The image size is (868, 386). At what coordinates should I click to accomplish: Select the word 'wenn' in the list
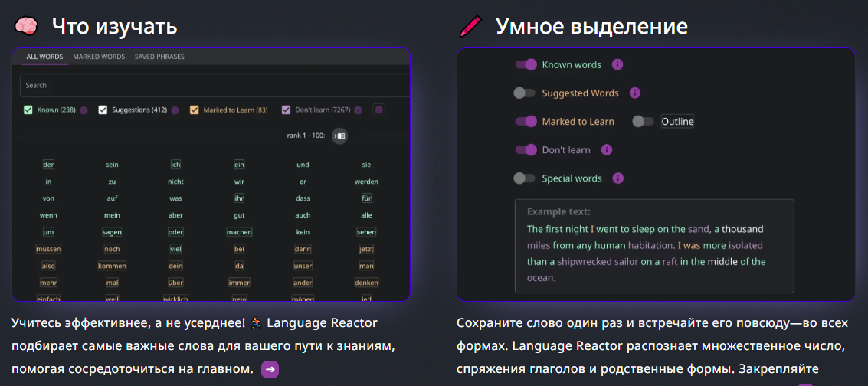tap(48, 215)
